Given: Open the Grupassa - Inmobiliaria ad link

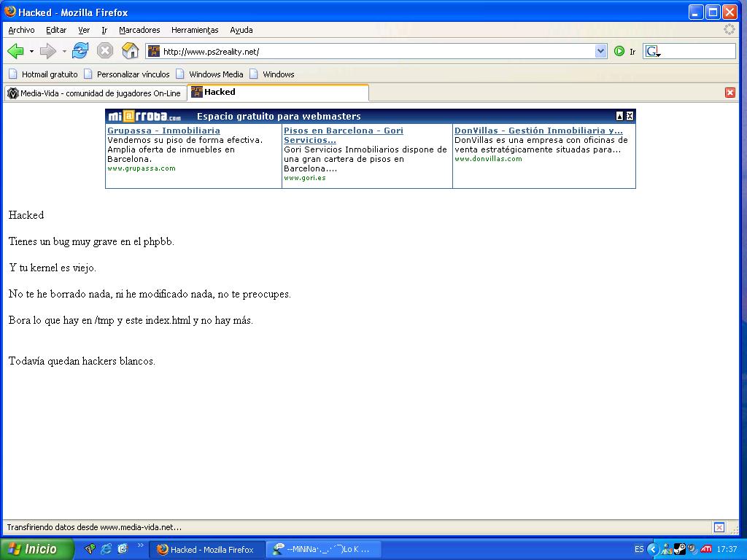Looking at the screenshot, I should pyautogui.click(x=163, y=131).
